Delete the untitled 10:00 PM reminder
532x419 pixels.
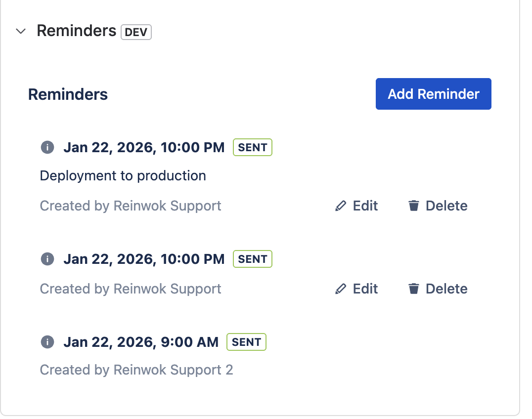pyautogui.click(x=438, y=289)
